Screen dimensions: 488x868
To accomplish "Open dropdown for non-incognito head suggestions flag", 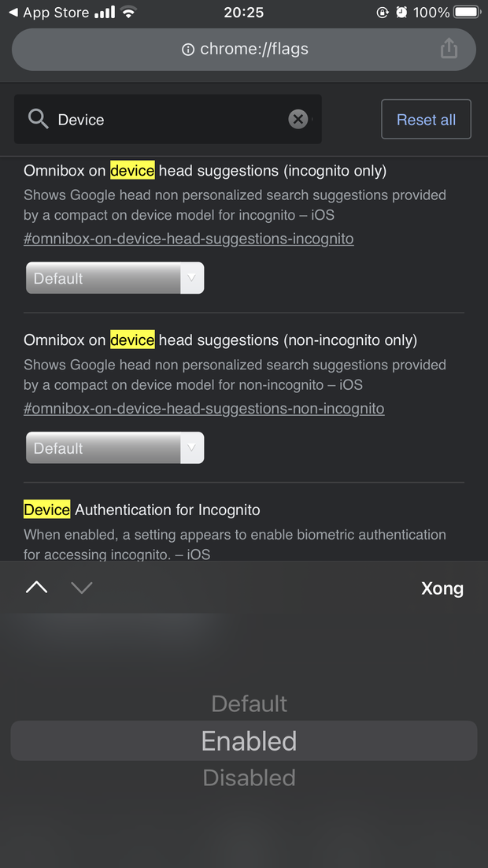I will coord(115,448).
